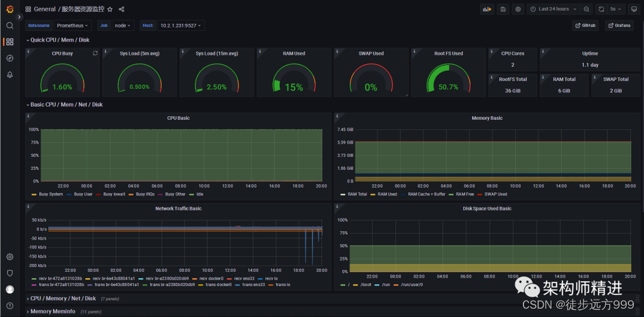Open the Server Admin shield icon
Viewport: 644px width, 317px height.
click(x=10, y=273)
